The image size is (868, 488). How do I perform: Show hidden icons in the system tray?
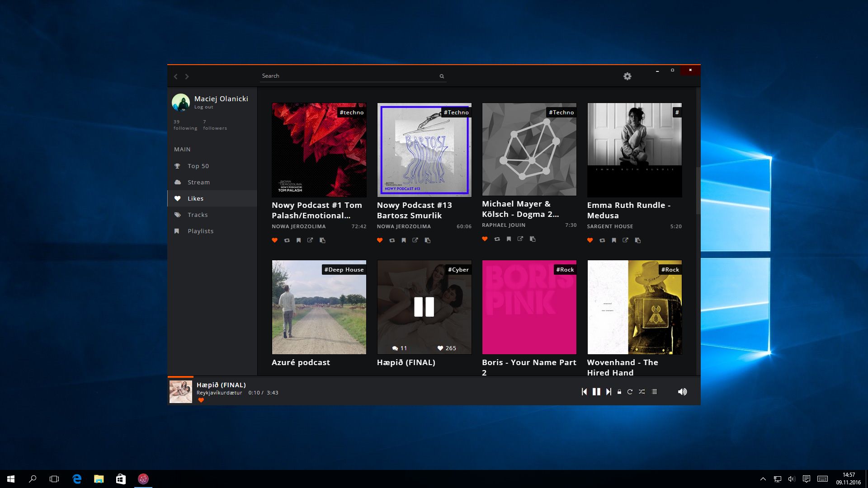(763, 479)
